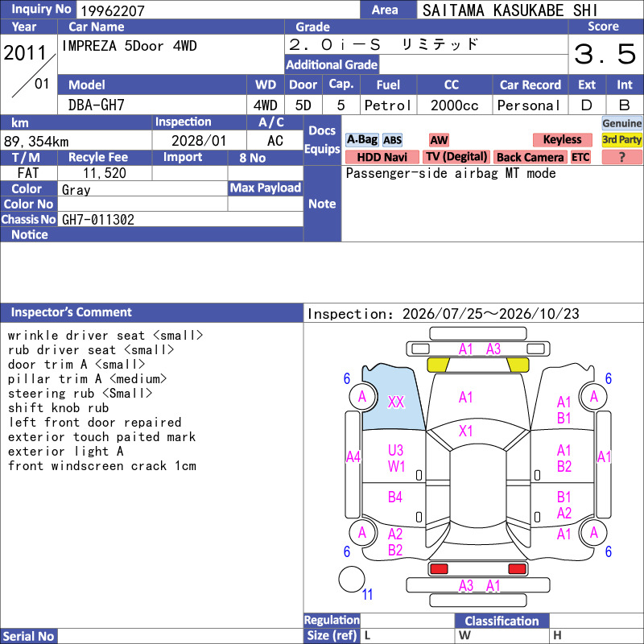
Task: Click the score value 3.5
Action: 605,54
